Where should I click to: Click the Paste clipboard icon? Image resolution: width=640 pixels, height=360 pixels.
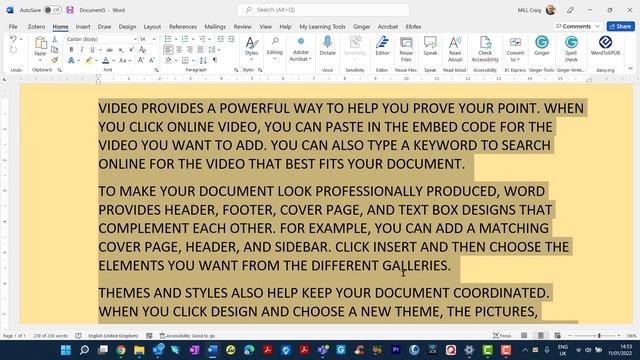(x=40, y=43)
